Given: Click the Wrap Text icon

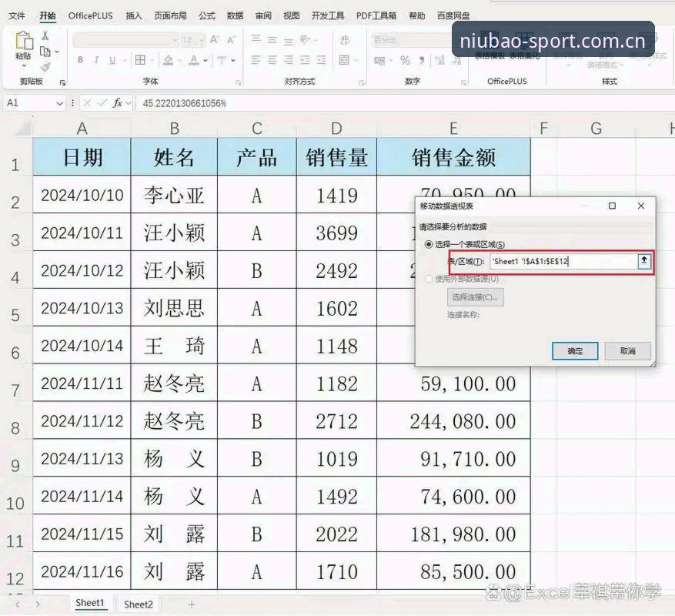Looking at the screenshot, I should pyautogui.click(x=345, y=40).
